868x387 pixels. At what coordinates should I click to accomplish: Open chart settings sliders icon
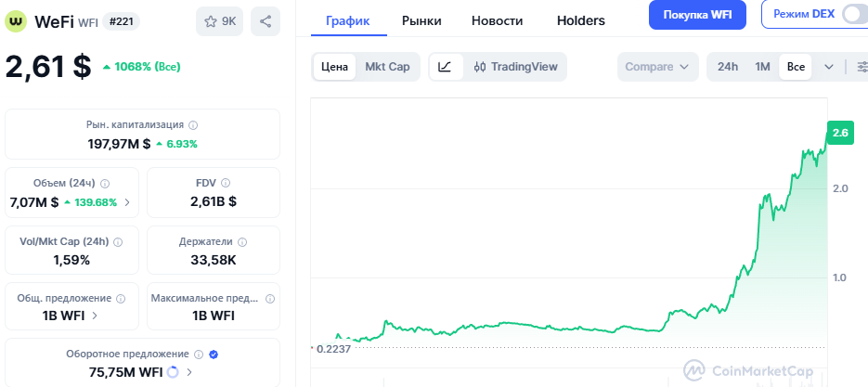[862, 67]
